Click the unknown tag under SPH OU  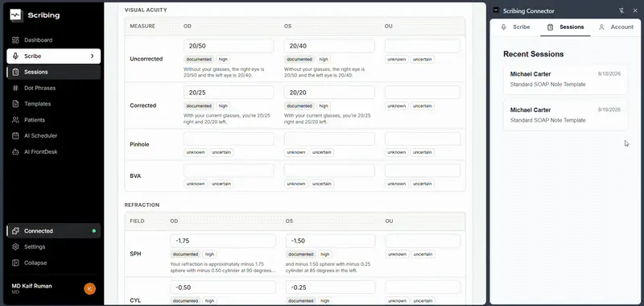pyautogui.click(x=397, y=254)
